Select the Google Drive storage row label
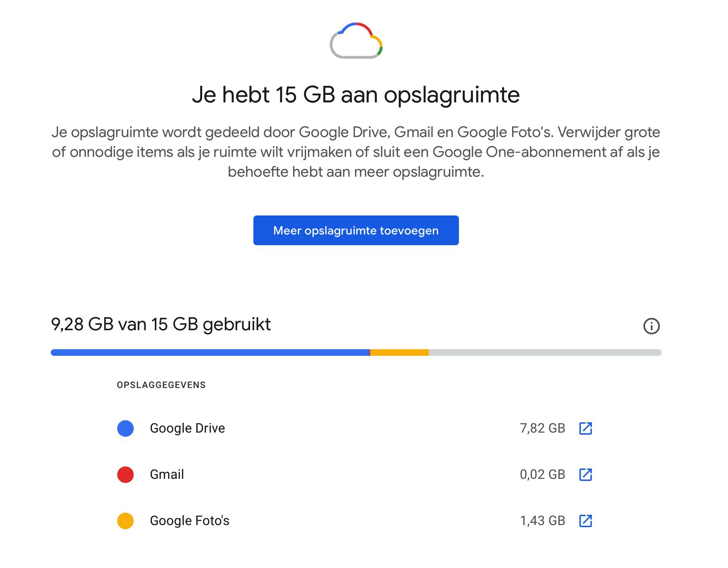The image size is (728, 568). point(187,428)
